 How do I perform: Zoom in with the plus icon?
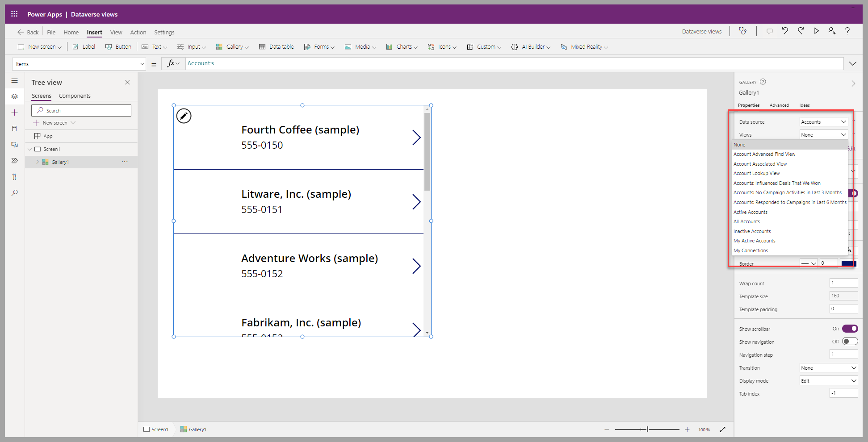click(x=687, y=429)
